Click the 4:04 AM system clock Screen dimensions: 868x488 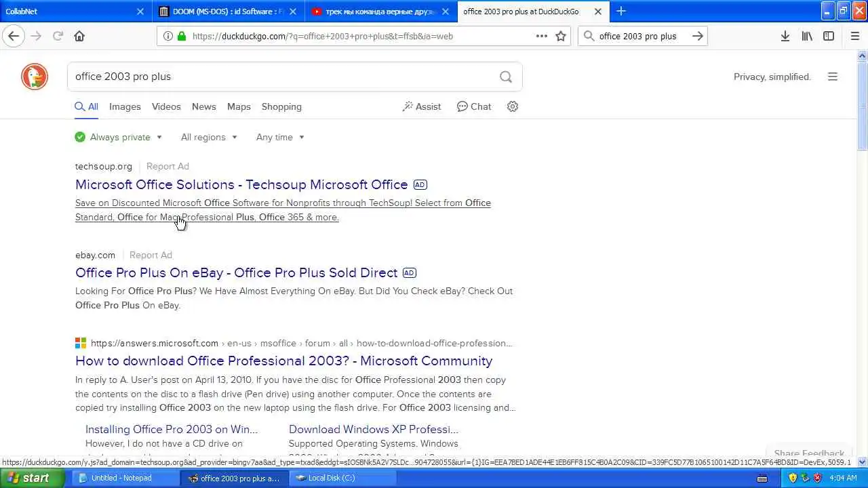pyautogui.click(x=844, y=478)
